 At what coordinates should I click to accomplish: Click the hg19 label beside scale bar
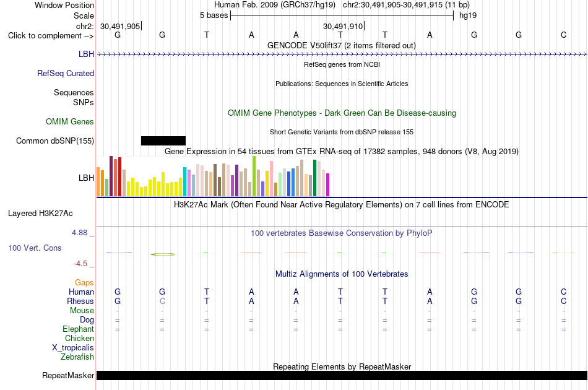(x=468, y=15)
